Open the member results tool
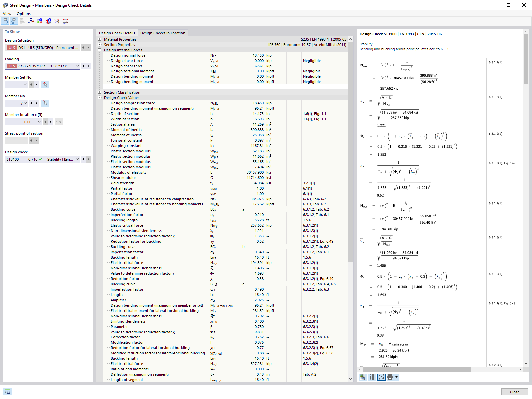This screenshot has width=532, height=399. (65, 21)
